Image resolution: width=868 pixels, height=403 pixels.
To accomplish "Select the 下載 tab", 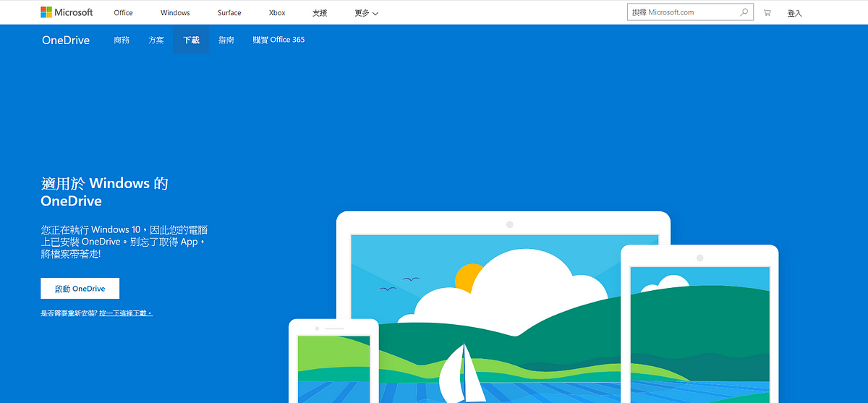I will coord(191,40).
